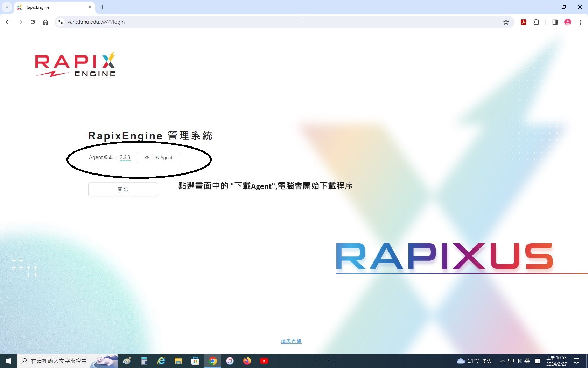This screenshot has height=368, width=588.
Task: Open Microsoft Store from taskbar
Action: [196, 361]
